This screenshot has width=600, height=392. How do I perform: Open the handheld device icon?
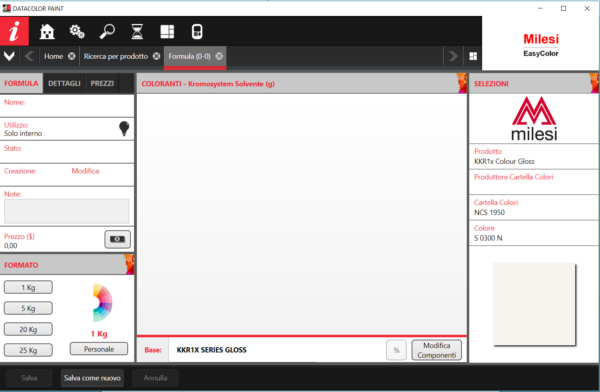[197, 31]
